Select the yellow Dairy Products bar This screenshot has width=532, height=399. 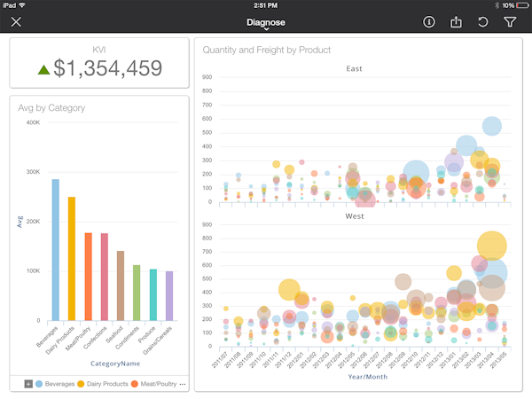click(72, 259)
